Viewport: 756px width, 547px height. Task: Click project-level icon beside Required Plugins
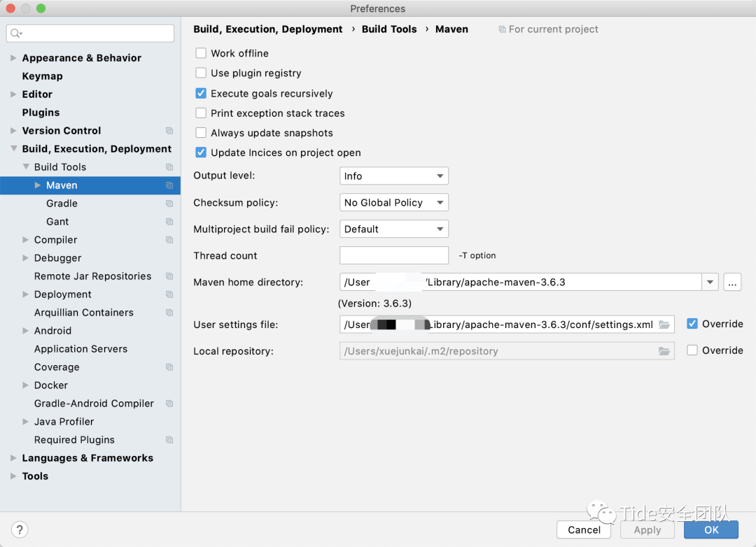169,440
